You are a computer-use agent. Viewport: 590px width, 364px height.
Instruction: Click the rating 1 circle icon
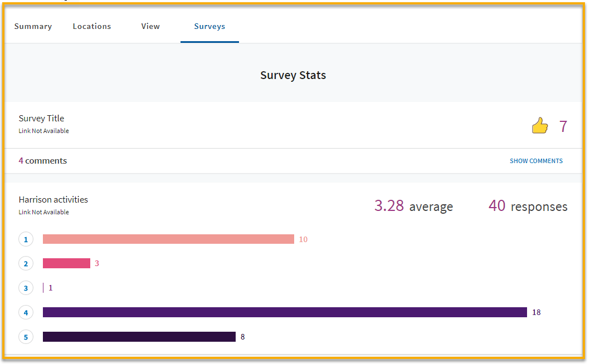(x=26, y=239)
